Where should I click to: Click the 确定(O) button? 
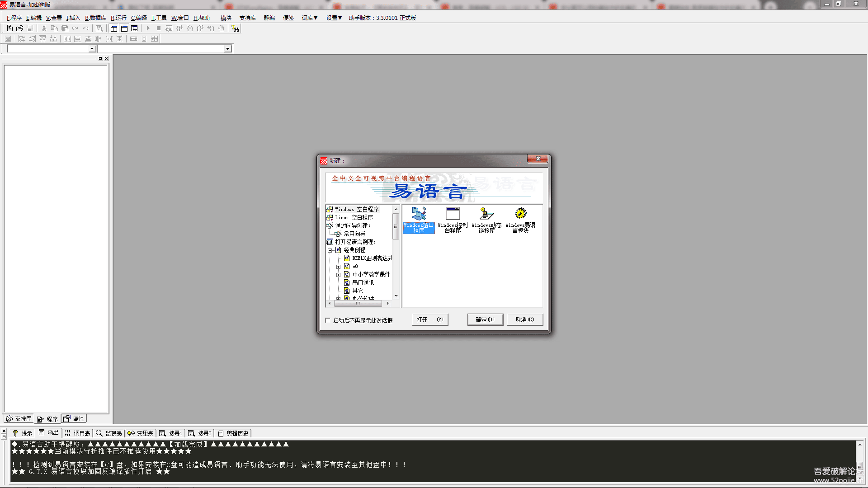[485, 319]
